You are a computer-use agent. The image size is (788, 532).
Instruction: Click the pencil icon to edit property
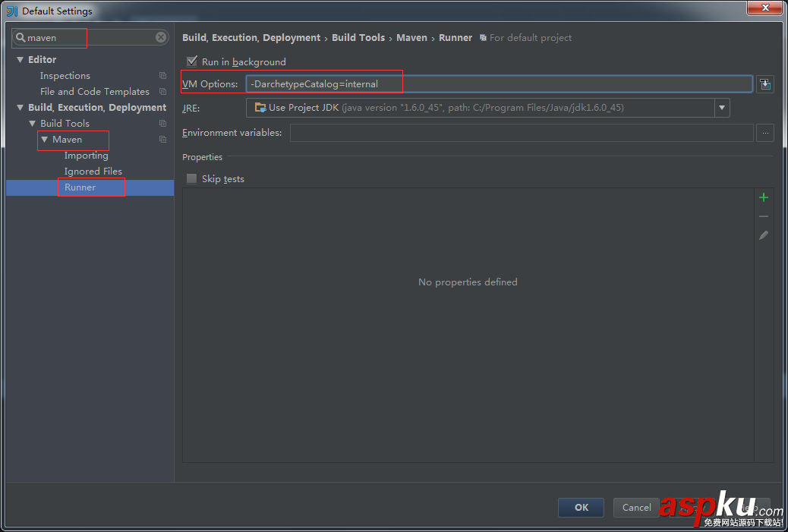point(764,235)
